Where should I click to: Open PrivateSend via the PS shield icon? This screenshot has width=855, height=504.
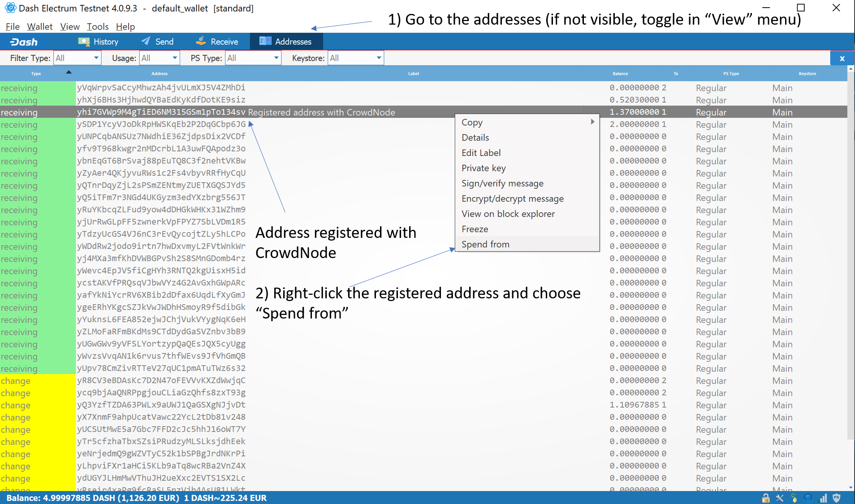[x=837, y=498]
